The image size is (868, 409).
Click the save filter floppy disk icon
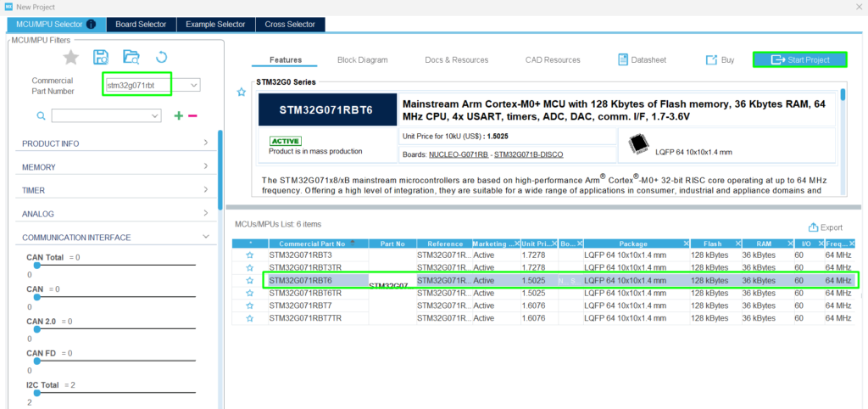(101, 57)
